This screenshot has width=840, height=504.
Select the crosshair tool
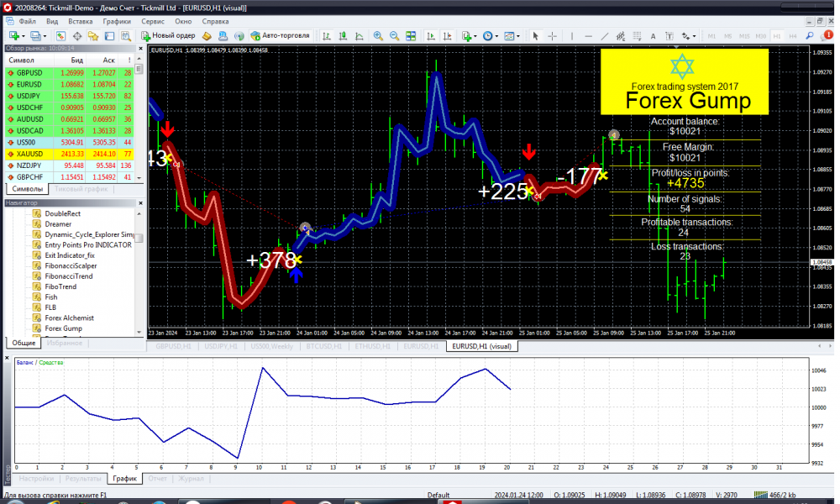coord(553,36)
